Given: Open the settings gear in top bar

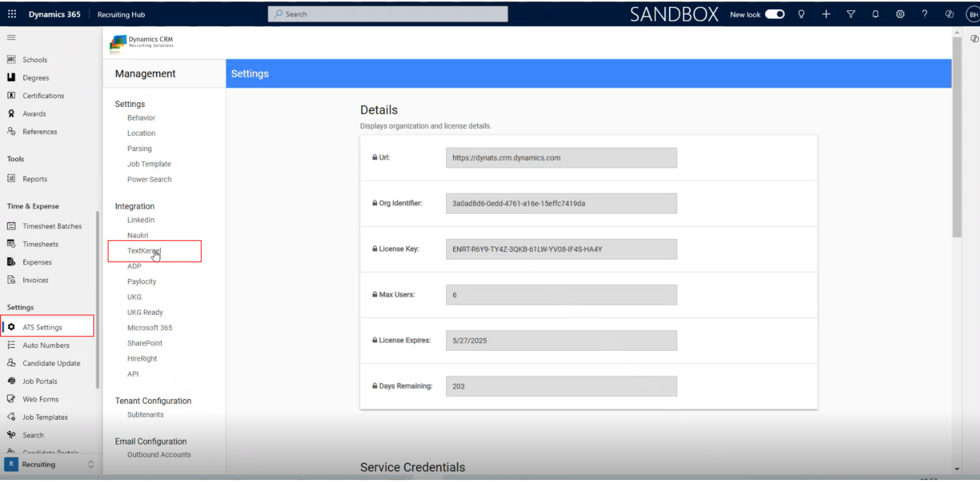Looking at the screenshot, I should 900,14.
